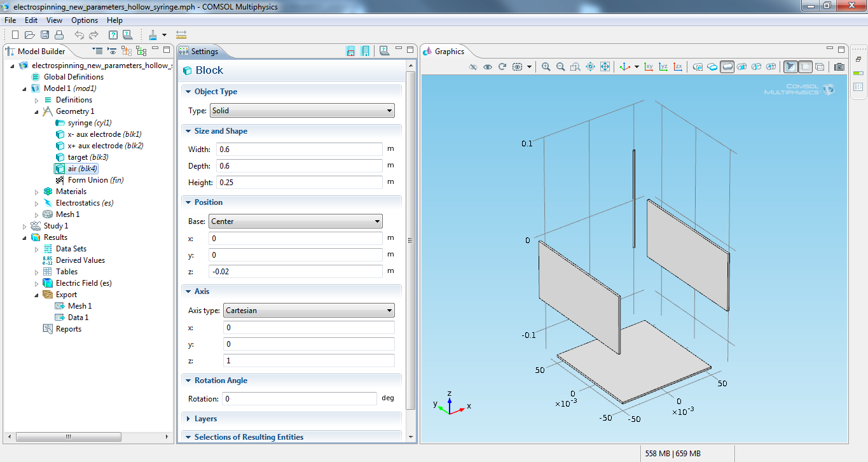This screenshot has height=462, width=868.
Task: Switch to the XY plane view
Action: click(649, 67)
